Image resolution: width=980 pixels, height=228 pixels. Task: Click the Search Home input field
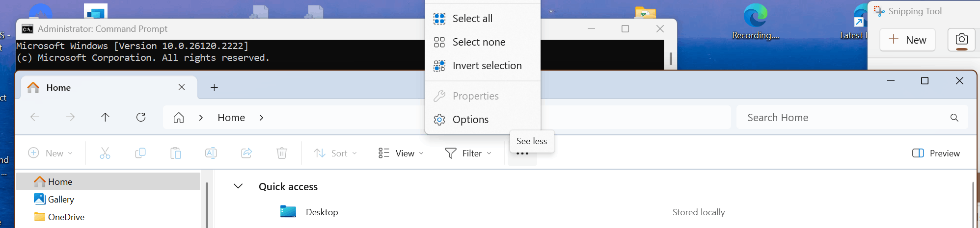[852, 117]
